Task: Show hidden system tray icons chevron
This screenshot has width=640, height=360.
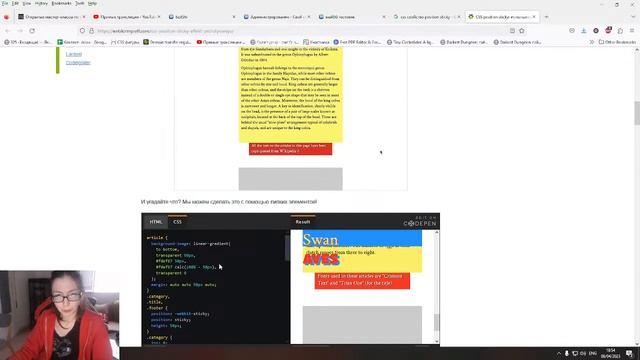Action: coord(559,353)
